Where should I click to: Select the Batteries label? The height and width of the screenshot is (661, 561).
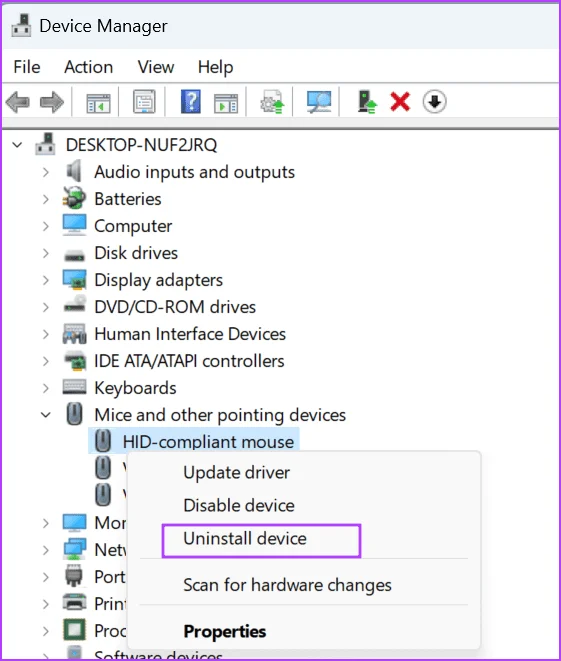pyautogui.click(x=128, y=199)
